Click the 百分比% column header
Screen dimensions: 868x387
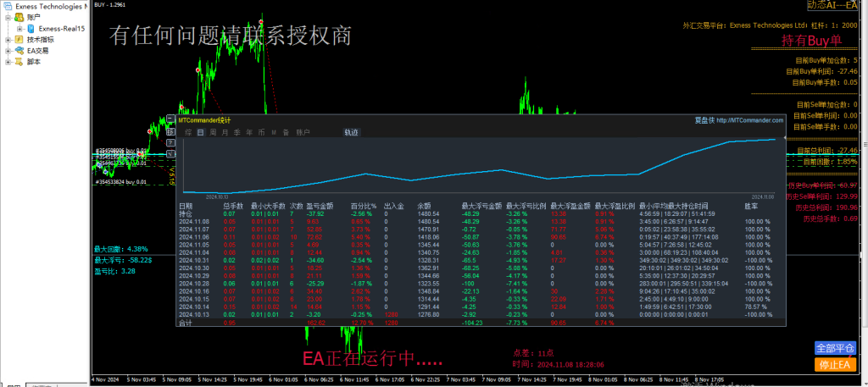[x=363, y=206]
